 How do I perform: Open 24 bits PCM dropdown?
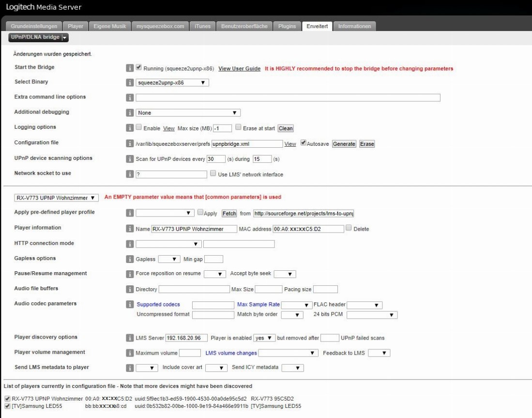point(372,315)
